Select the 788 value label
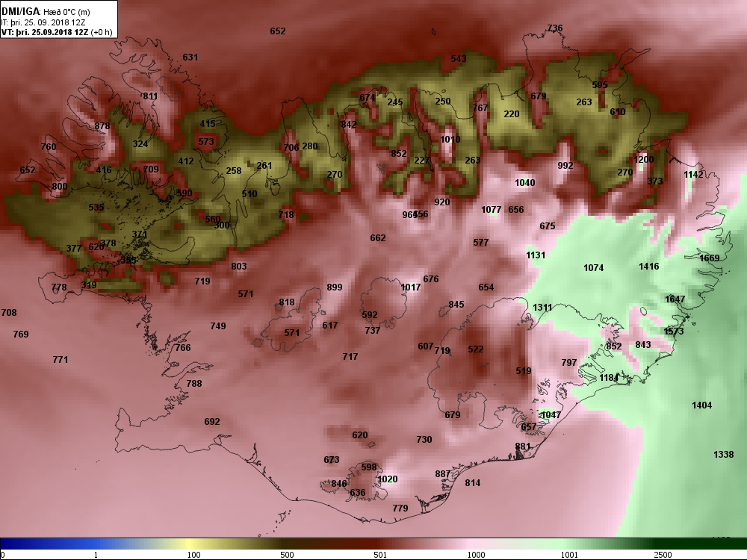747x560 pixels. (x=194, y=383)
